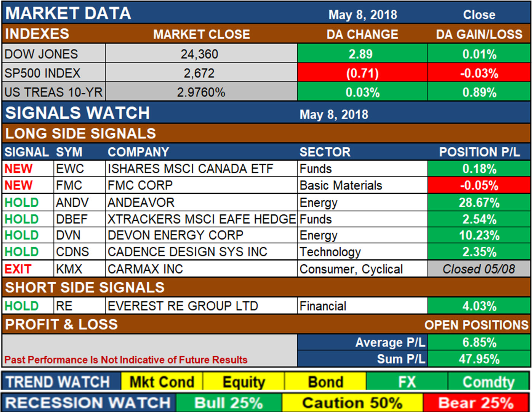Select the 2.9760% treasury yield cell

(x=201, y=92)
